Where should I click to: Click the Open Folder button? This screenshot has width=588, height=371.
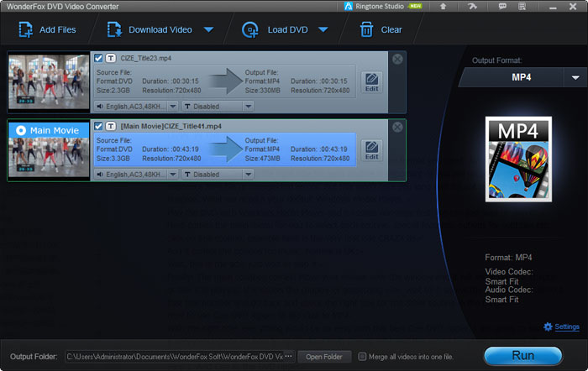point(324,357)
